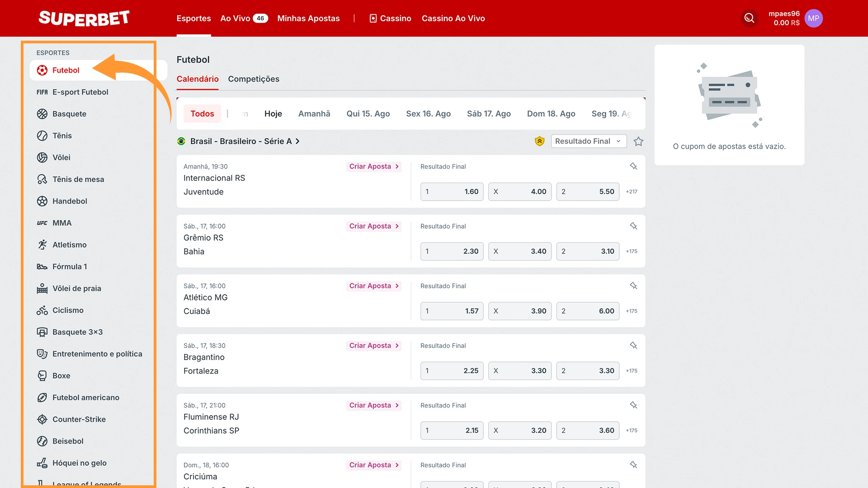
Task: Select the Beisebol icon in sidebar
Action: pos(42,441)
